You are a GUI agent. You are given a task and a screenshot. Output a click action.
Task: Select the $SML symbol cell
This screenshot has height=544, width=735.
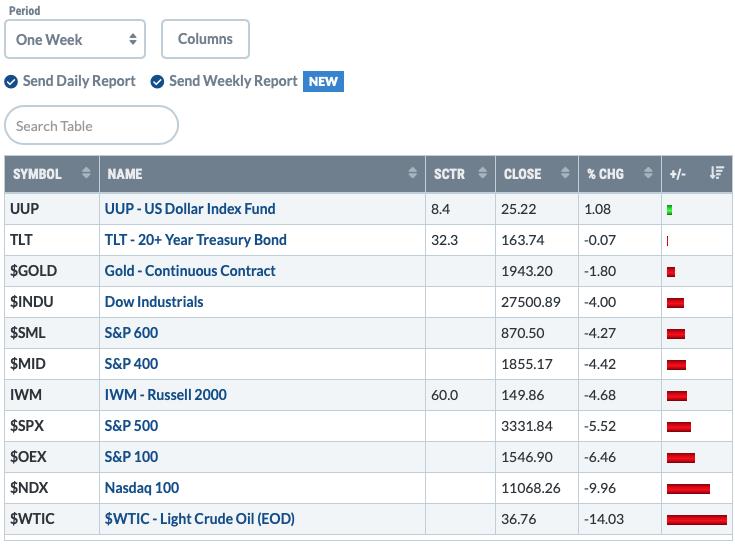coord(52,333)
